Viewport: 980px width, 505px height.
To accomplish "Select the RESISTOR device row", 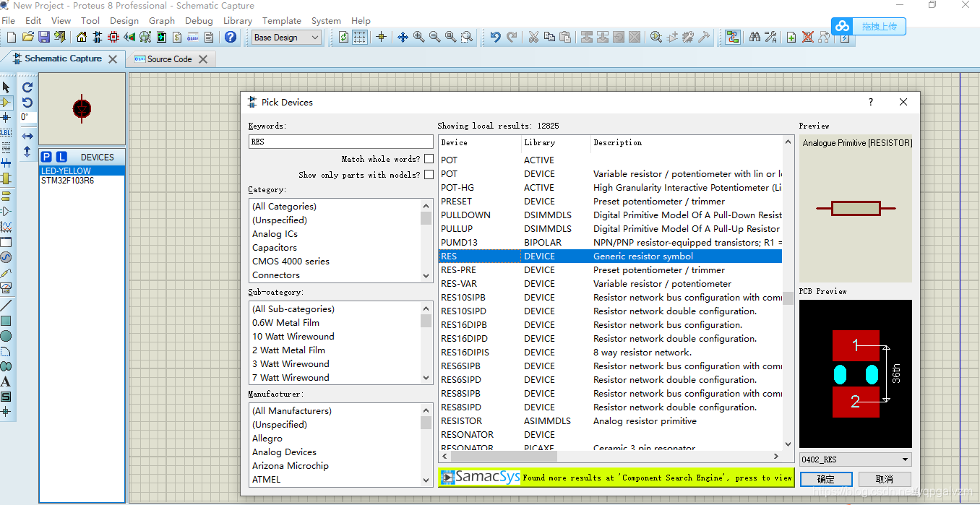I will point(611,421).
